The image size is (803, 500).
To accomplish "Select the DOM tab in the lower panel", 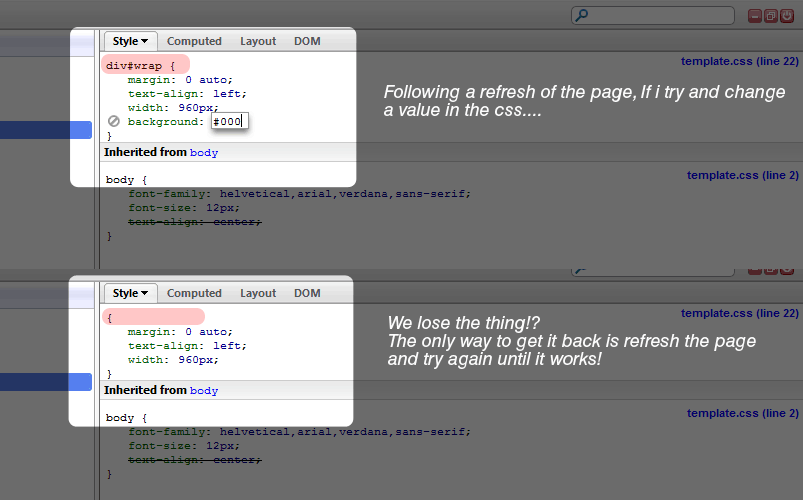I will [307, 293].
